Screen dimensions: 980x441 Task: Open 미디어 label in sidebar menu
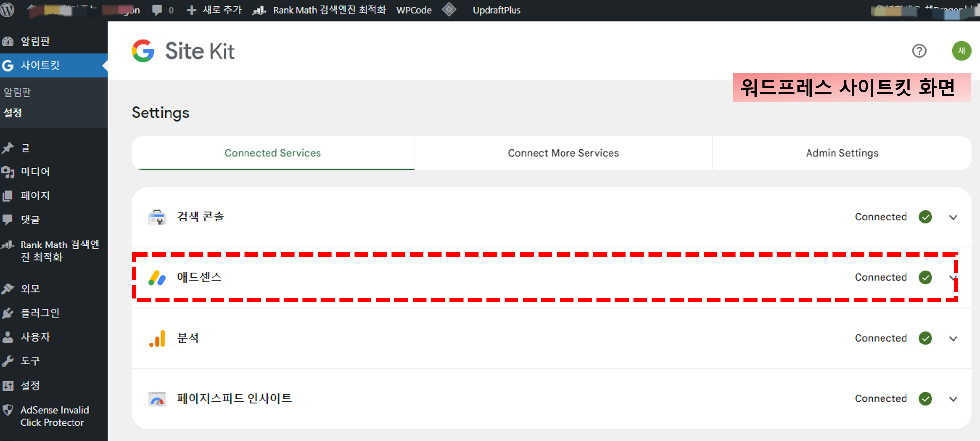35,172
